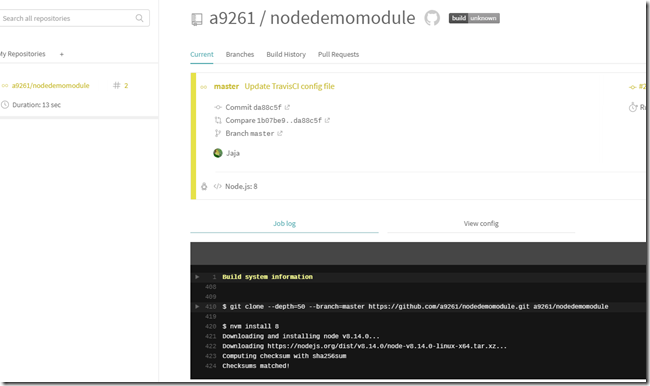The height and width of the screenshot is (386, 650).
Task: Click external link icon beside Commit da88c5f
Action: [287, 107]
